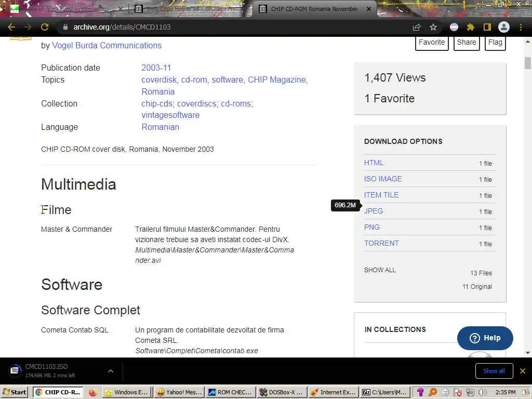Switch to Windows Explorer taskbar item
The height and width of the screenshot is (399, 532).
126,392
